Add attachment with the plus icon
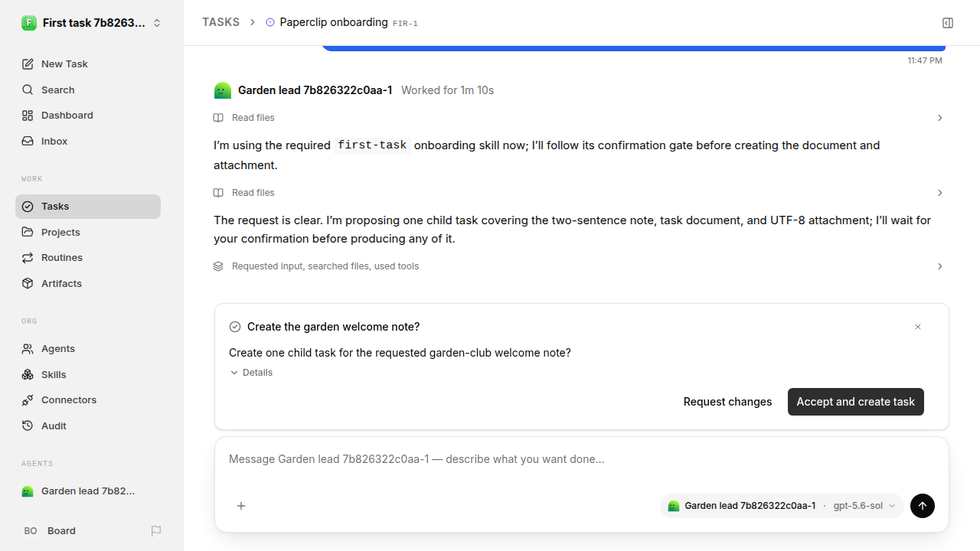The width and height of the screenshot is (980, 551). (x=241, y=506)
